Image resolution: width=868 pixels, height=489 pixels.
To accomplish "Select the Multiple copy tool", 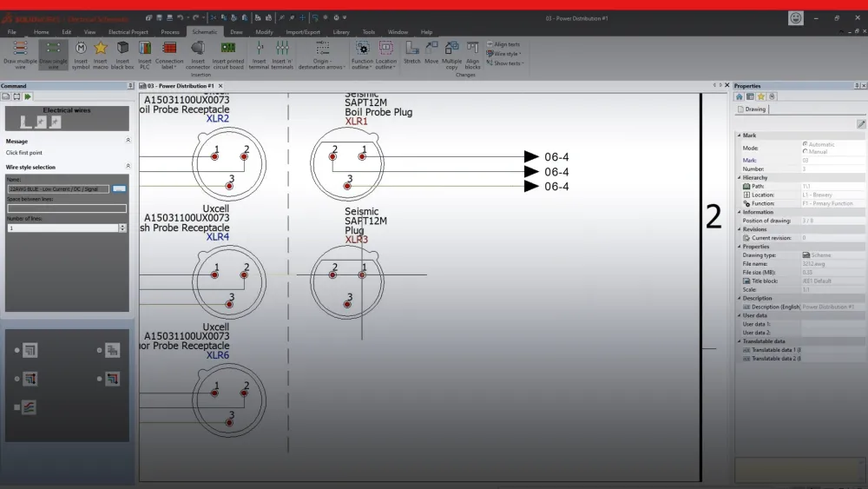I will point(451,55).
